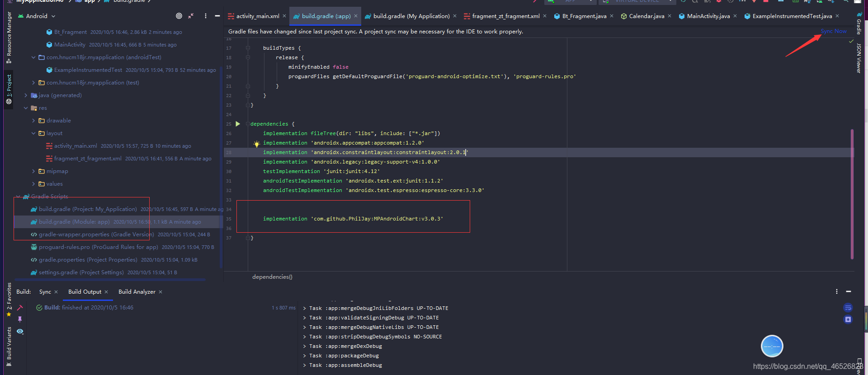
Task: Open Build panel options three-dots menu
Action: (x=836, y=291)
